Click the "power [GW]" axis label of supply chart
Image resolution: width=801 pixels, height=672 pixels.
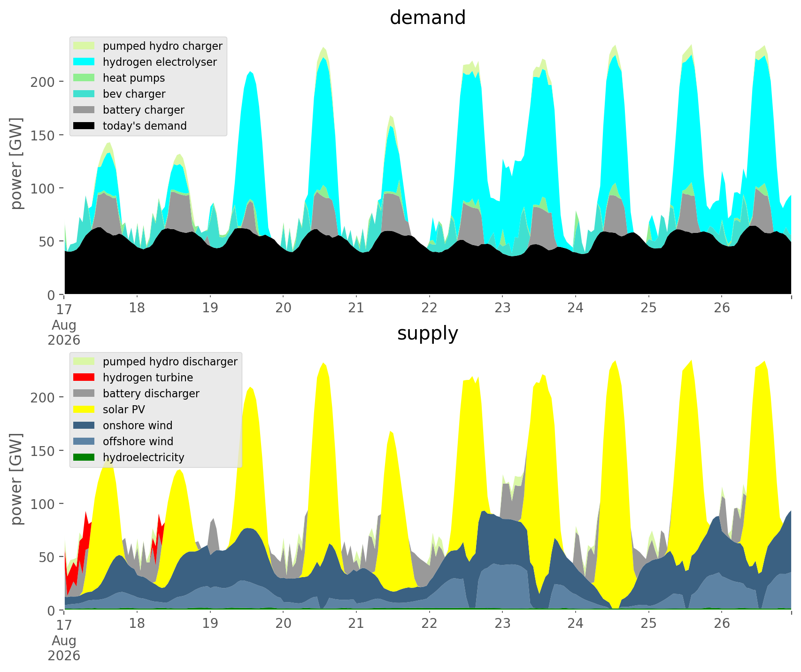(x=17, y=479)
